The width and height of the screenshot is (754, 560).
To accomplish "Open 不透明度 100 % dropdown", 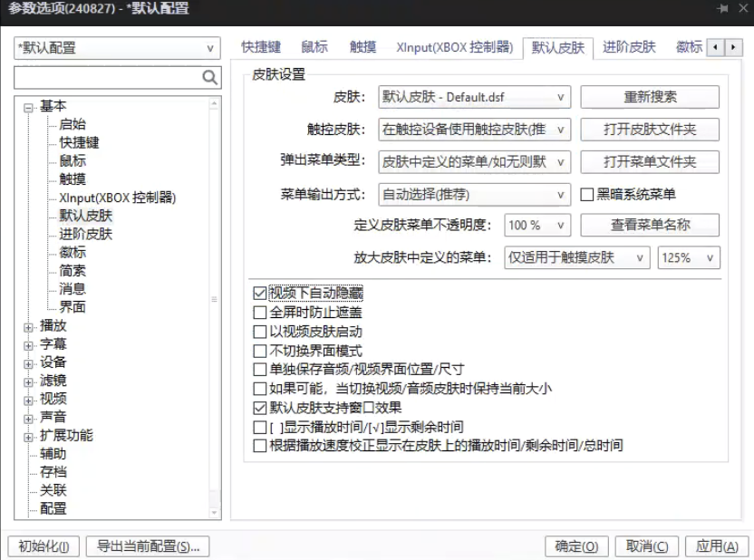I will 537,225.
